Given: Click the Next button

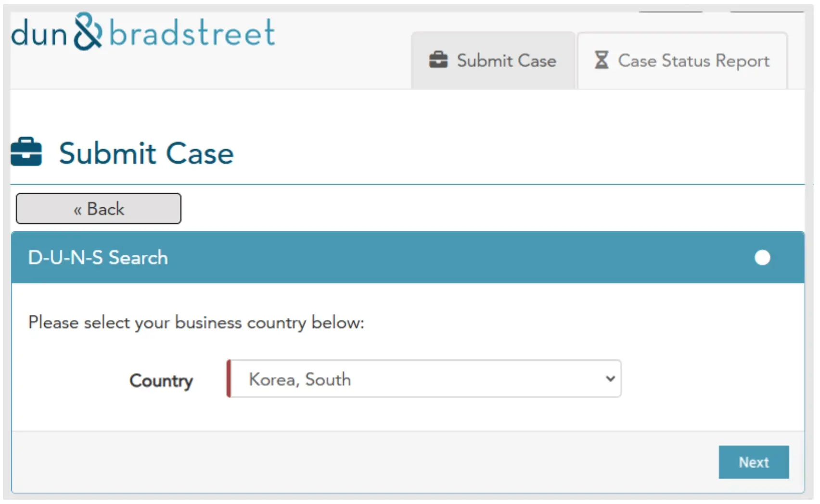Looking at the screenshot, I should (x=754, y=462).
